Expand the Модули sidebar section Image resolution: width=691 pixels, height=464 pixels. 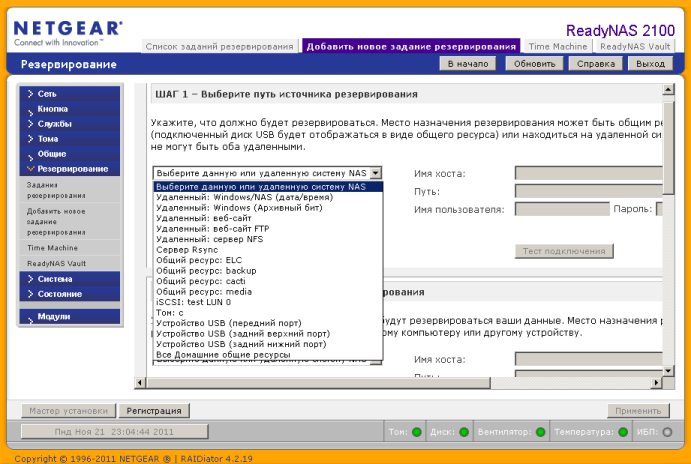pyautogui.click(x=70, y=316)
